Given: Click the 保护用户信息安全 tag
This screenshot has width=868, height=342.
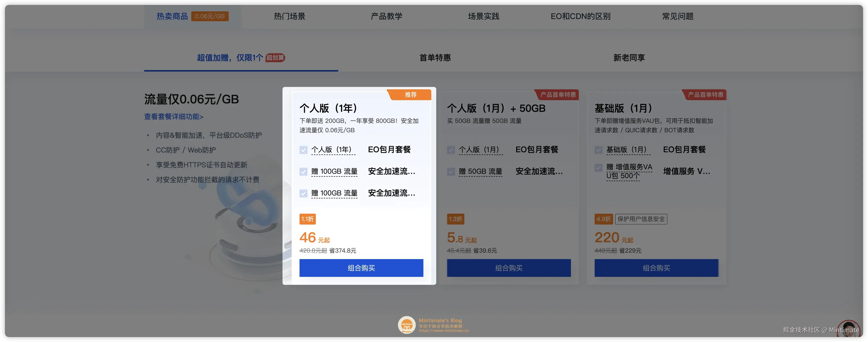Looking at the screenshot, I should 641,219.
